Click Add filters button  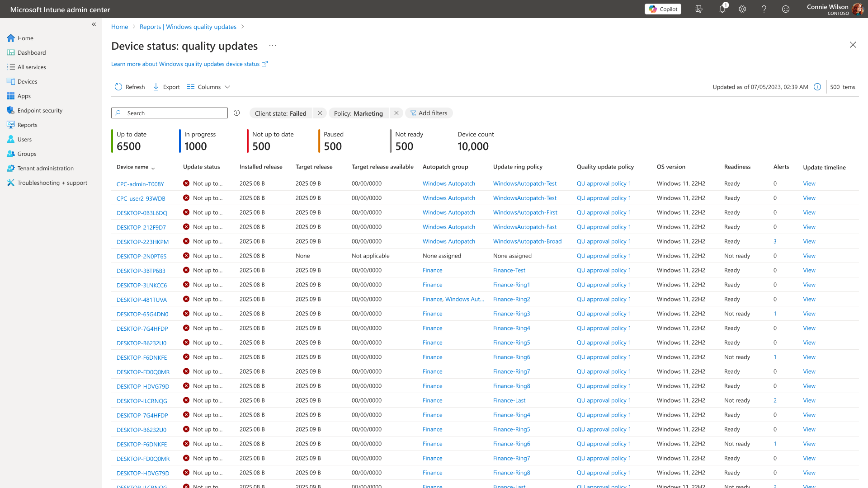pyautogui.click(x=429, y=113)
